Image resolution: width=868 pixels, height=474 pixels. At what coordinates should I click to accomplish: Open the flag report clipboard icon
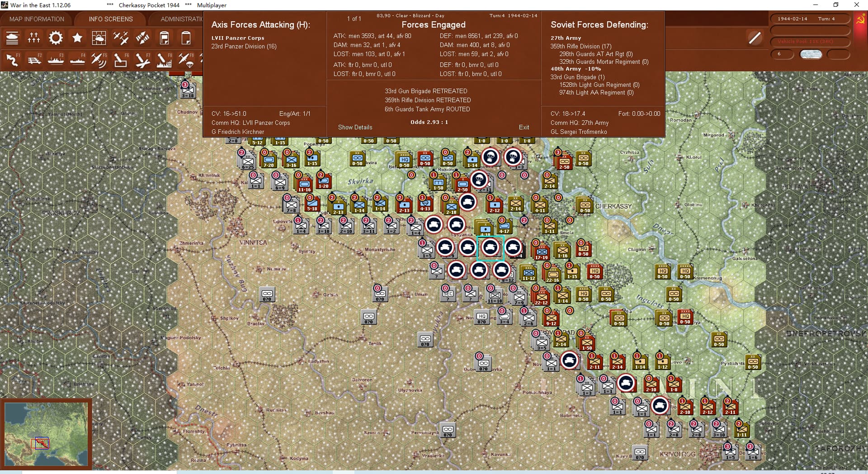tap(164, 38)
